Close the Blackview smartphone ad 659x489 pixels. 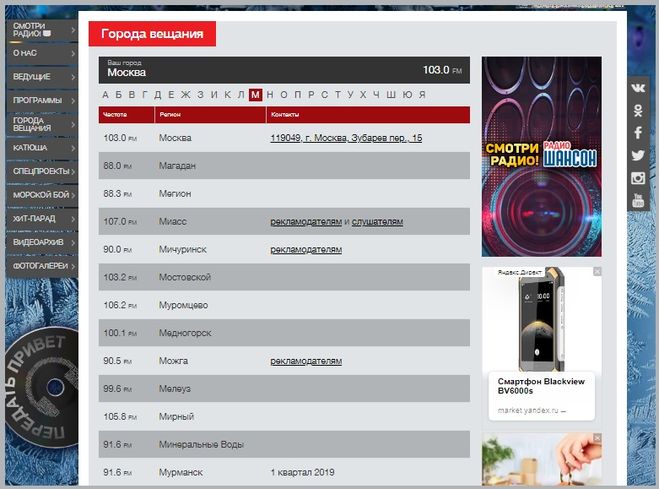click(x=597, y=271)
